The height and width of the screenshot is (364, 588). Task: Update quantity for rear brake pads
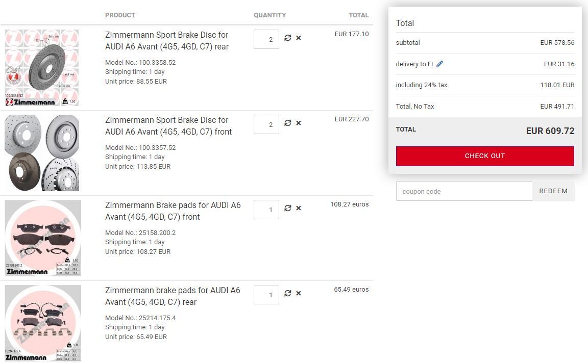288,294
